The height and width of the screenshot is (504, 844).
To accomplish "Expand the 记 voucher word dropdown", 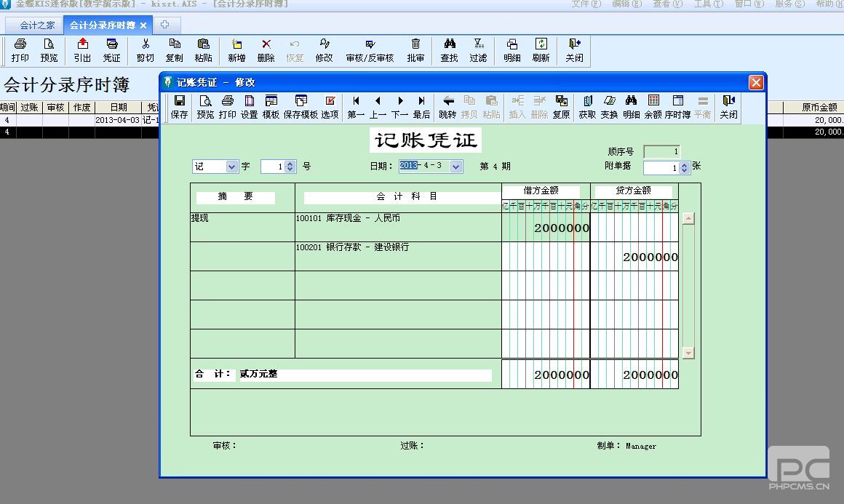I will (x=232, y=167).
